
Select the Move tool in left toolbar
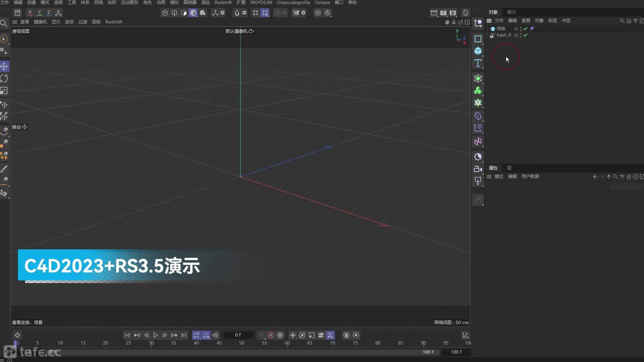click(x=4, y=66)
